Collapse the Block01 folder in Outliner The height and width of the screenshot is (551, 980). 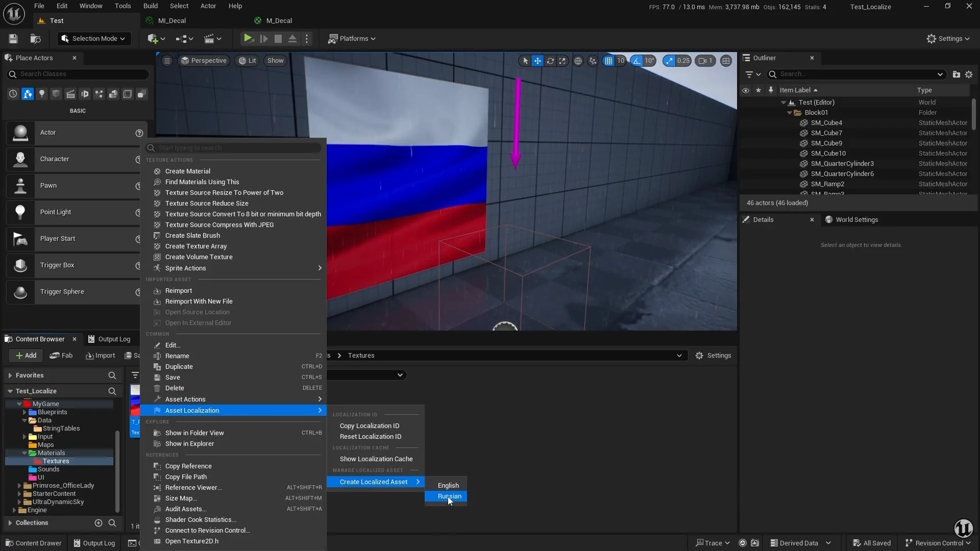tap(790, 113)
